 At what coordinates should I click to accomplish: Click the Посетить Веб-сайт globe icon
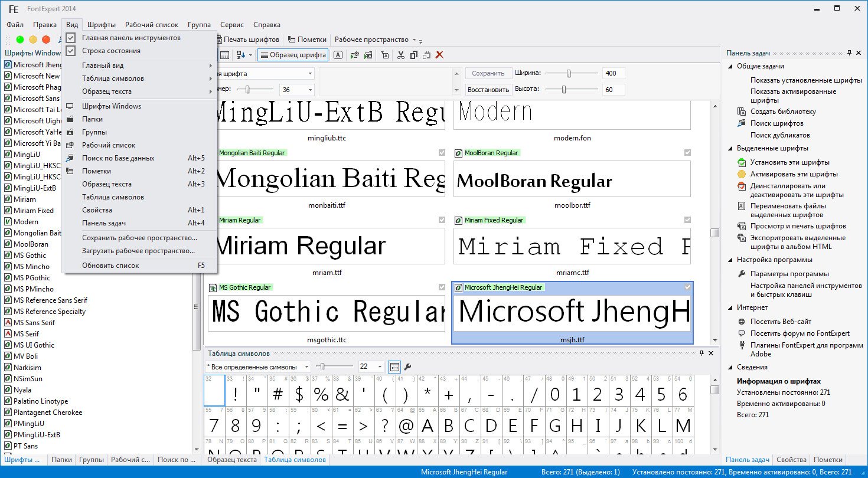(742, 322)
